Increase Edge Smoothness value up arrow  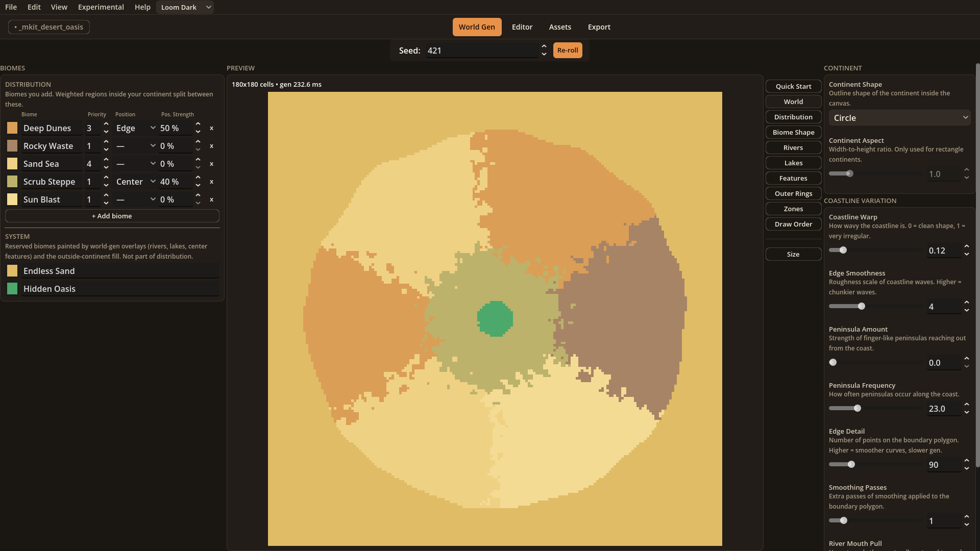point(967,303)
